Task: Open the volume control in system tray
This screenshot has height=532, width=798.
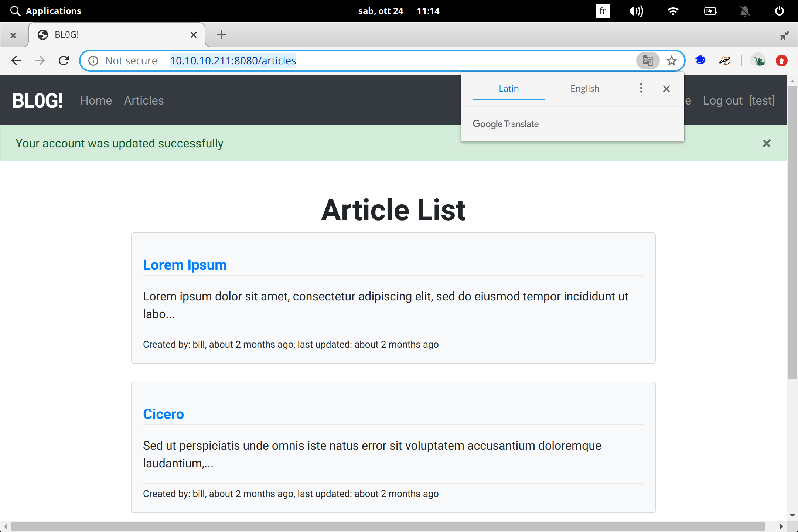Action: [636, 11]
